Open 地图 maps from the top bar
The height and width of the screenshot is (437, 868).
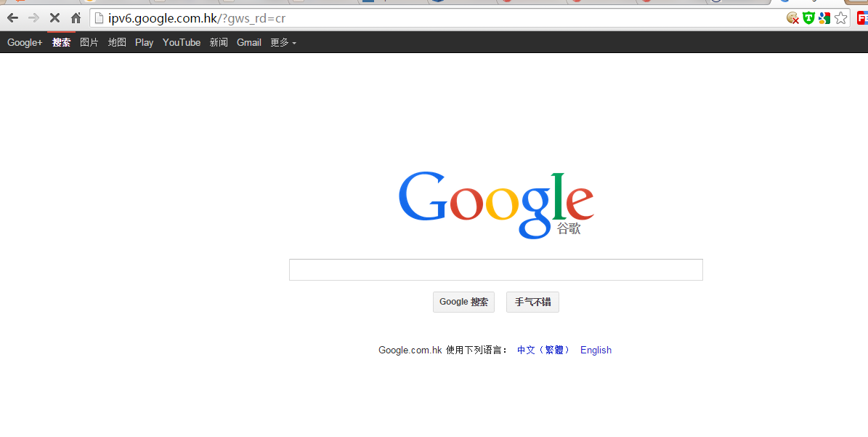click(x=117, y=43)
